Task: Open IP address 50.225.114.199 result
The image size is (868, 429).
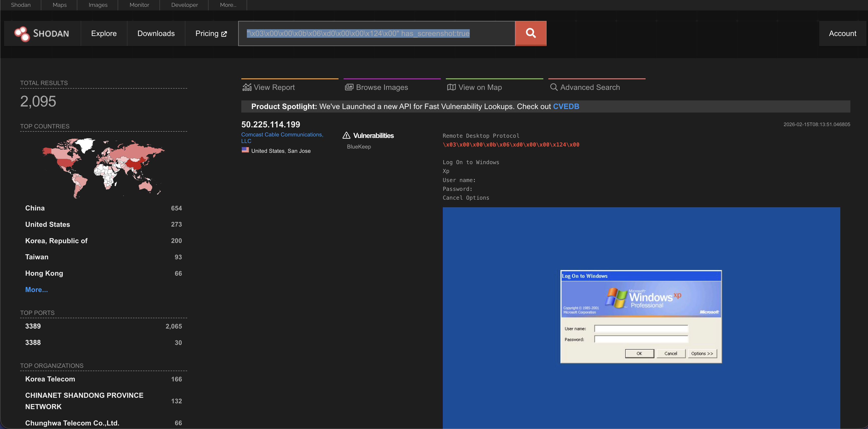Action: pyautogui.click(x=271, y=124)
